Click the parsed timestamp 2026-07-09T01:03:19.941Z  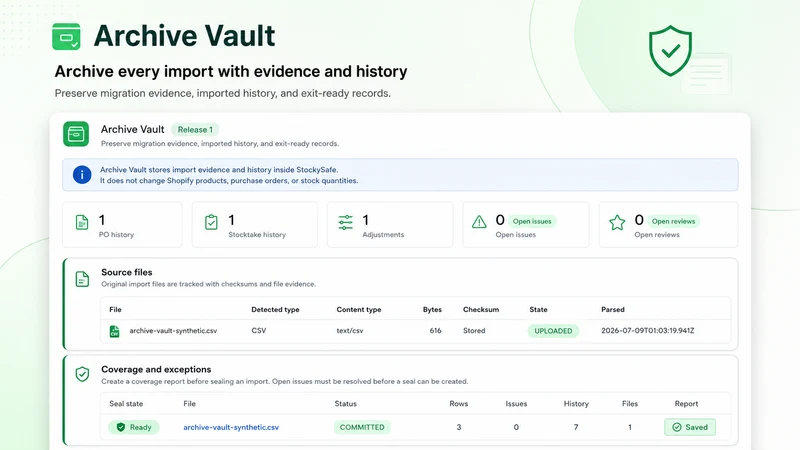[x=647, y=331]
